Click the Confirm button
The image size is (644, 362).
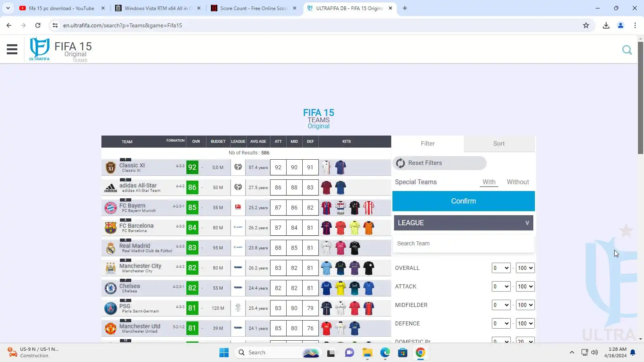pyautogui.click(x=463, y=201)
